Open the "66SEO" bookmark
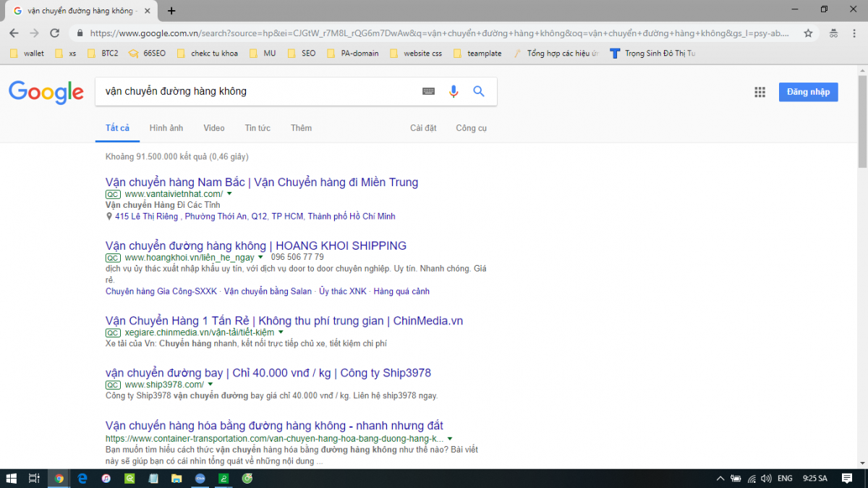868x488 pixels. (x=147, y=54)
